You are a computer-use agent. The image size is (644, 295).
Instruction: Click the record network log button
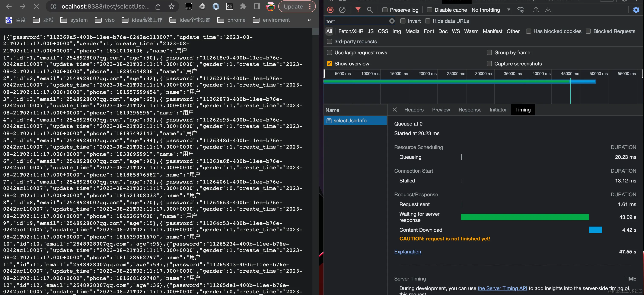[330, 10]
